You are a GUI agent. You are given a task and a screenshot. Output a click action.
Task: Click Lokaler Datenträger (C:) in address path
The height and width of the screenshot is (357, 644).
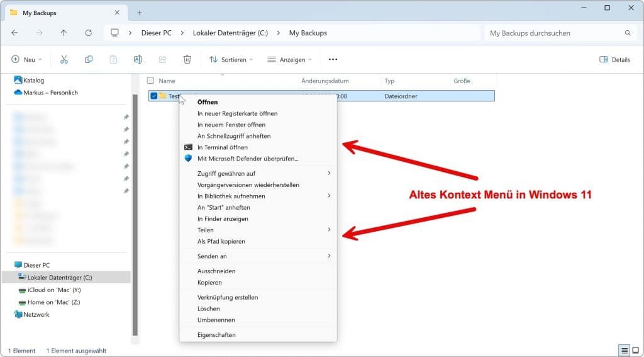[230, 33]
